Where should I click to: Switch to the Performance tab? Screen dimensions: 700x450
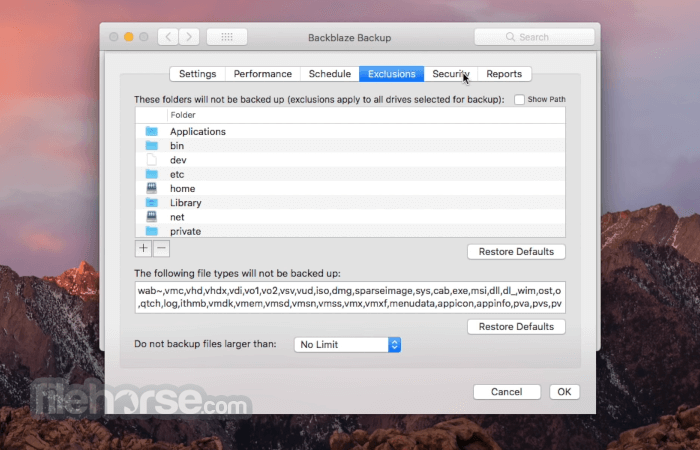coord(263,74)
